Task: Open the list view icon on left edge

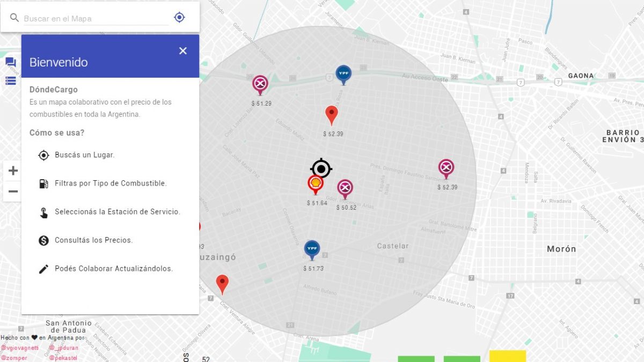Action: pos(11,81)
